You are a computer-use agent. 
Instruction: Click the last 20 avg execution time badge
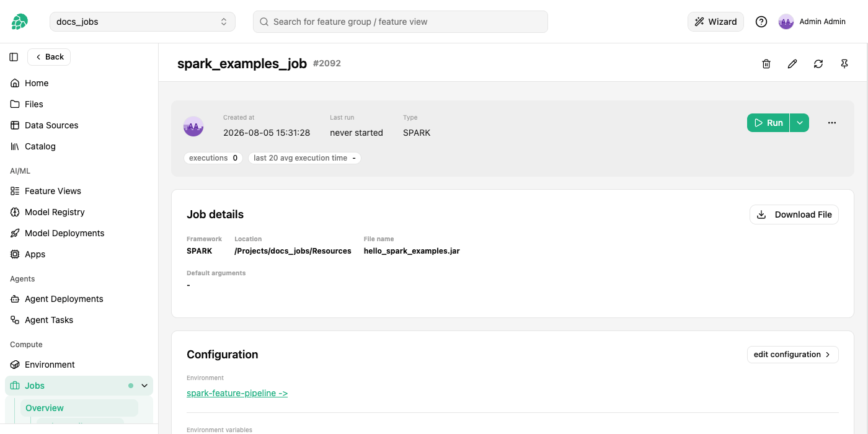[304, 158]
